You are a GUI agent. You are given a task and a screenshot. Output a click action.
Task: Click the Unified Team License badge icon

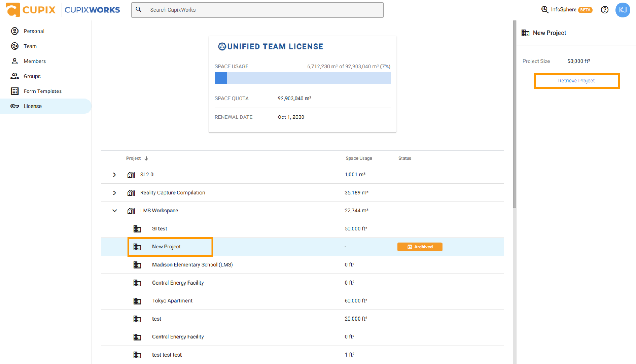[x=222, y=46]
